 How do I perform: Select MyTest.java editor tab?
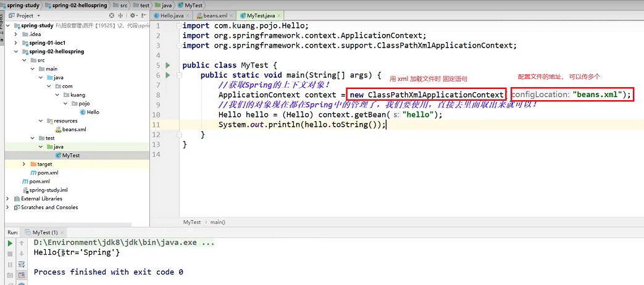(261, 15)
